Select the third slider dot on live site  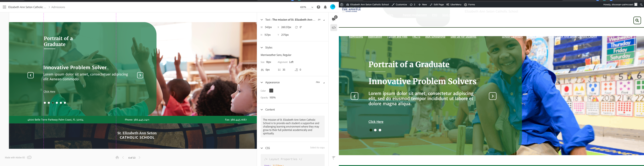click(380, 130)
